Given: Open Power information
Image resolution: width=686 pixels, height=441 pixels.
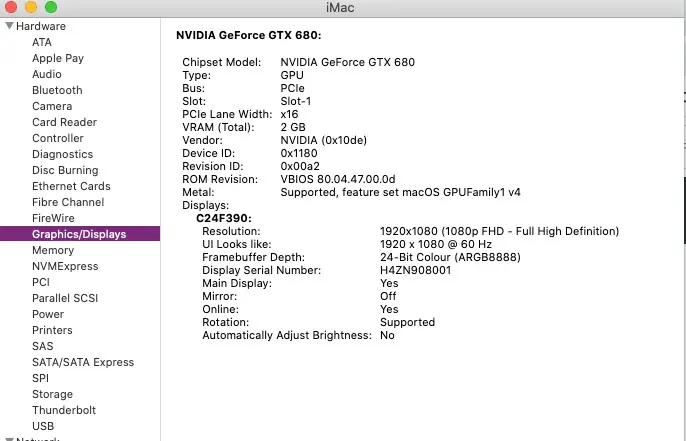Looking at the screenshot, I should [x=48, y=314].
